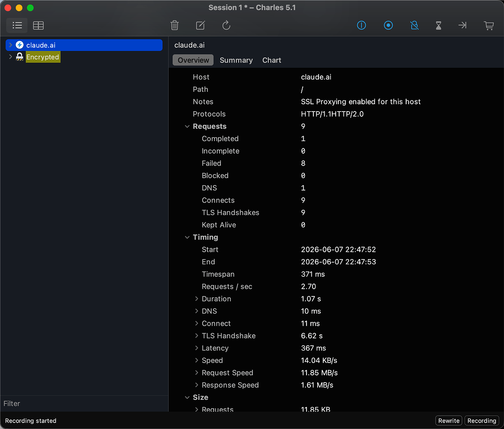The width and height of the screenshot is (504, 429).
Task: Select the Completed requests row
Action: [336, 139]
